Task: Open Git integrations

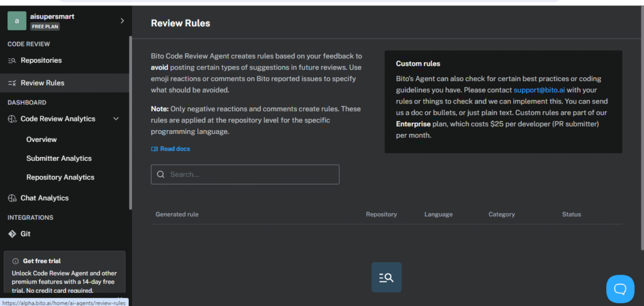Action: [25, 234]
